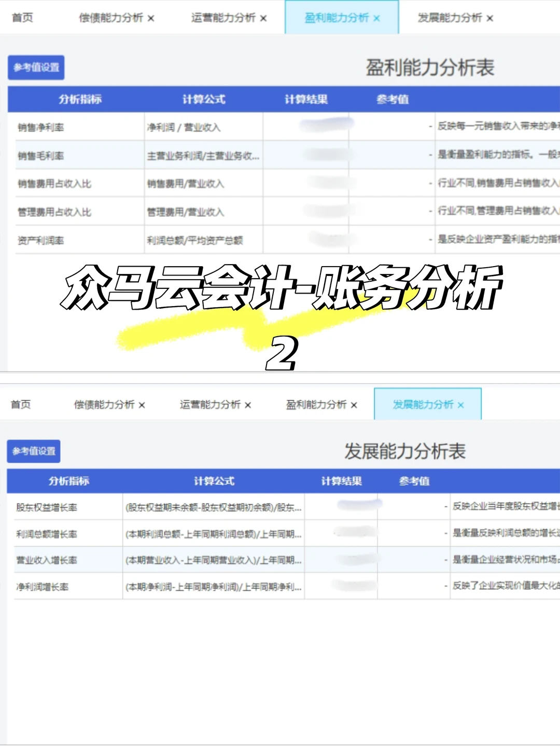Click 计算结果 column header in 发展能力分析表
560x747 pixels.
click(341, 481)
